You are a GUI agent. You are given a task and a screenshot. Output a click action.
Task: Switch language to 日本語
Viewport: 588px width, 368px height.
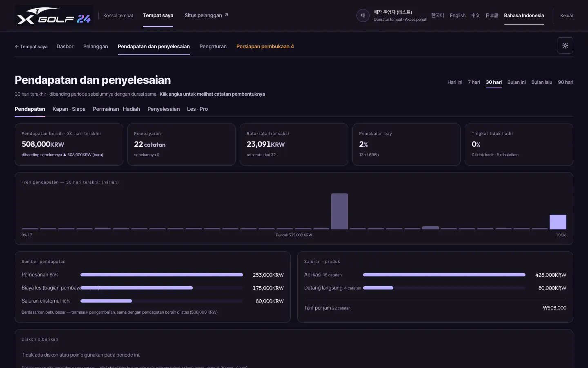tap(492, 16)
